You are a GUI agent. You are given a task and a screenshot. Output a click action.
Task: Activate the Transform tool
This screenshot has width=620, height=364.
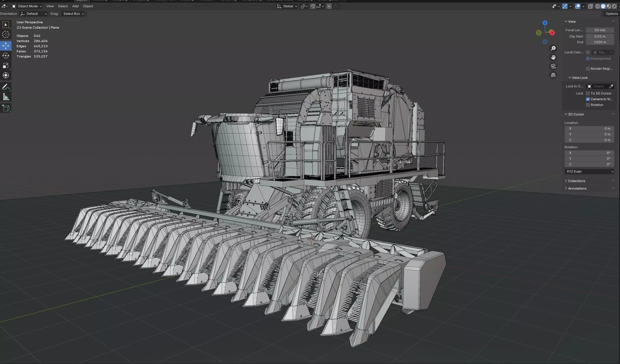(6, 76)
